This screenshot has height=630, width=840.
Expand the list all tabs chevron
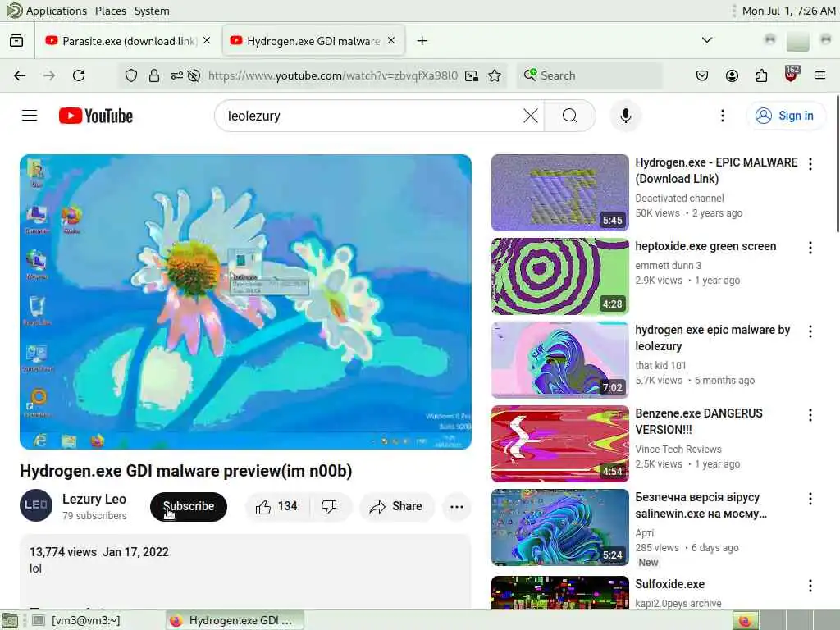coord(707,40)
